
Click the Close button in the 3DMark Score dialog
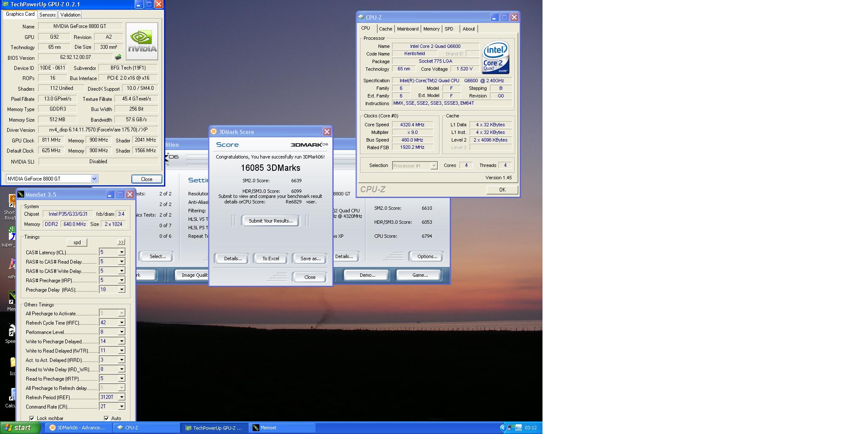click(x=310, y=277)
